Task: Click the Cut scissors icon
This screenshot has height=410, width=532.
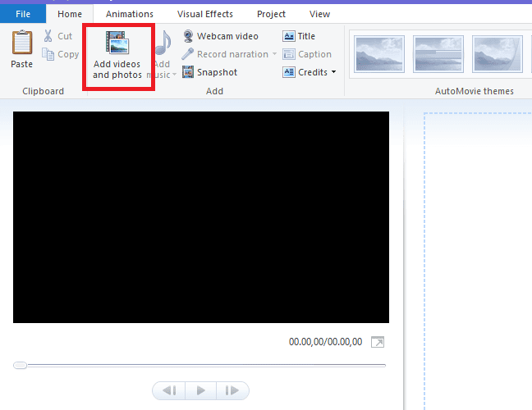Action: [x=48, y=35]
